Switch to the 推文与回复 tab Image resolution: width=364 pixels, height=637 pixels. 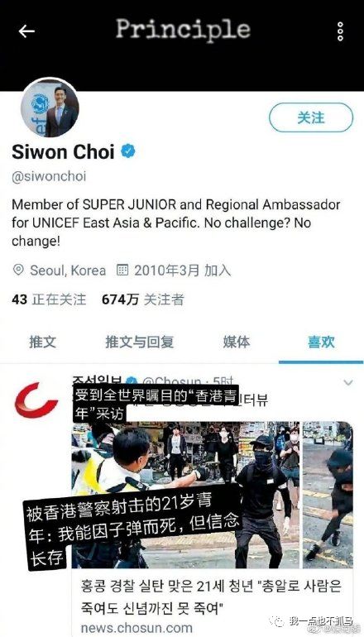point(139,342)
